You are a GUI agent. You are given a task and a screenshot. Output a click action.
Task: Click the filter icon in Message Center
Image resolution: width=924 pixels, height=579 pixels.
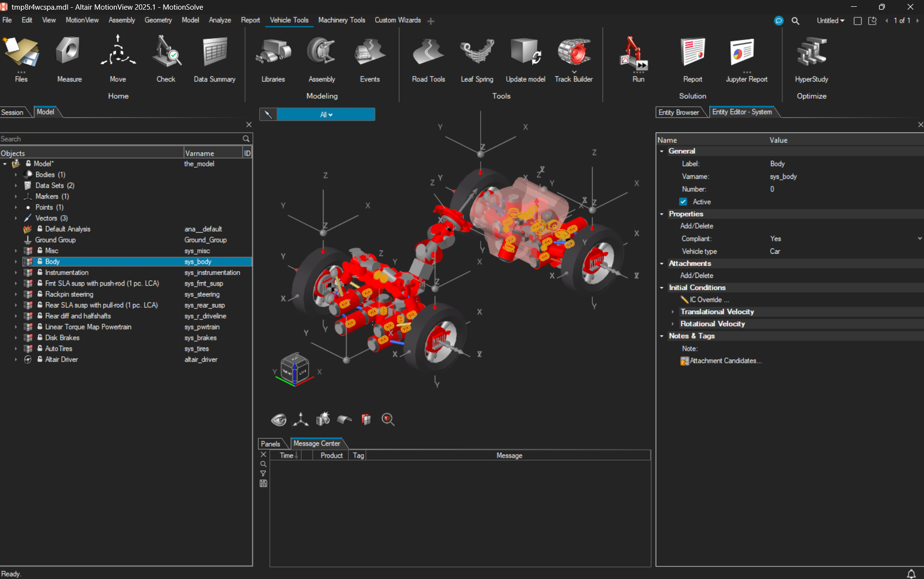(x=264, y=474)
